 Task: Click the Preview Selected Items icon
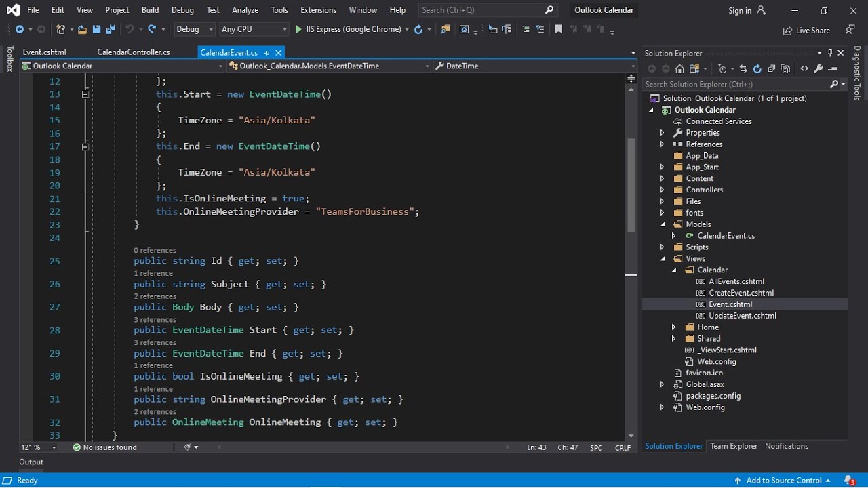[833, 68]
